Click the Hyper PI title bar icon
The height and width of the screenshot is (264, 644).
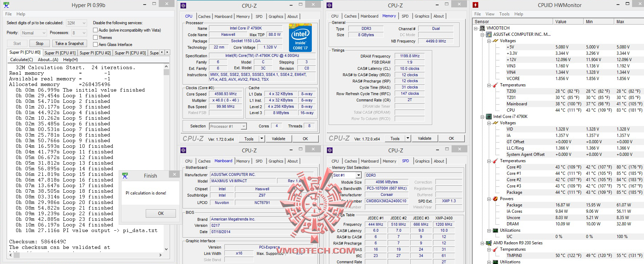coord(6,5)
